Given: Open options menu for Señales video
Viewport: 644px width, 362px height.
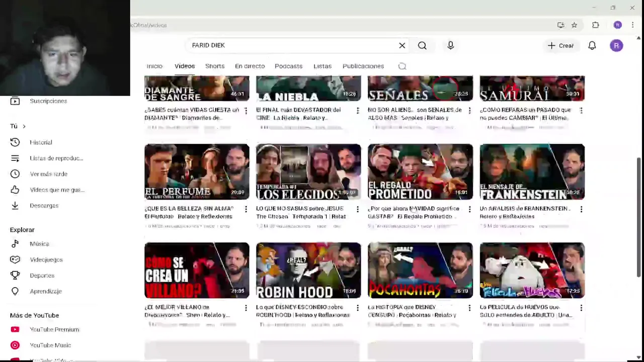Looking at the screenshot, I should coord(469,111).
